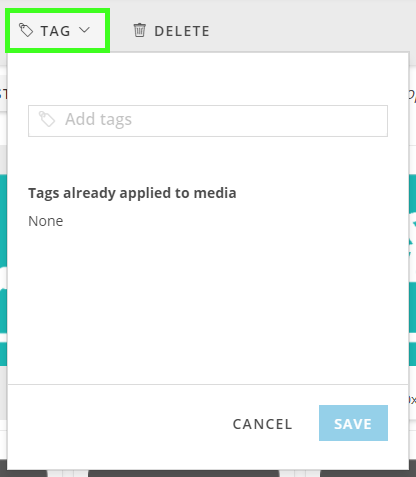Click the dark bar at the bottom
Screen dimensions: 416x477
coord(208,473)
